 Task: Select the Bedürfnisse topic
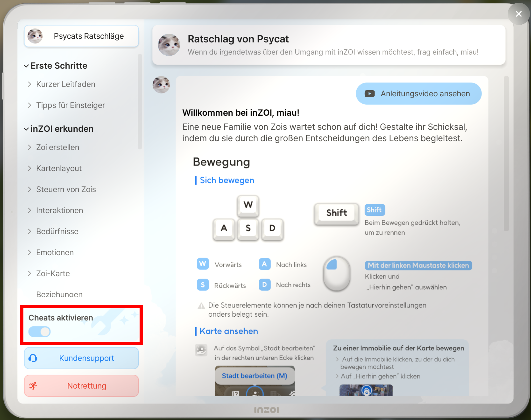point(57,231)
